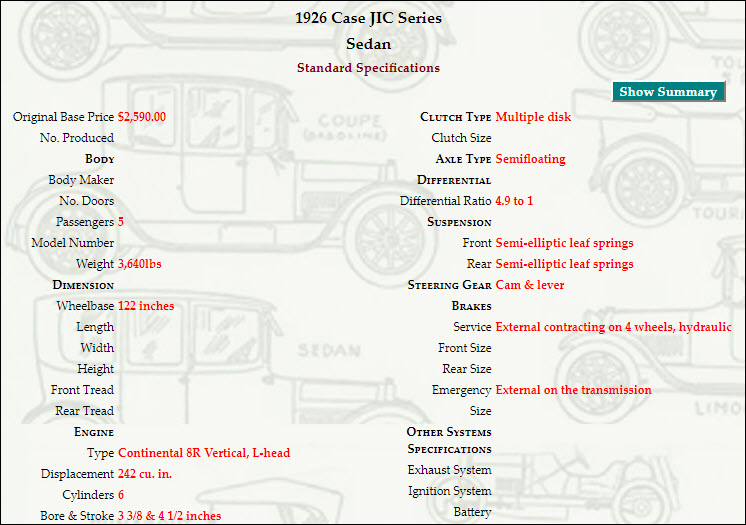Screen dimensions: 746x525
Task: Click the 'Front Tread' label
Action: click(x=82, y=390)
